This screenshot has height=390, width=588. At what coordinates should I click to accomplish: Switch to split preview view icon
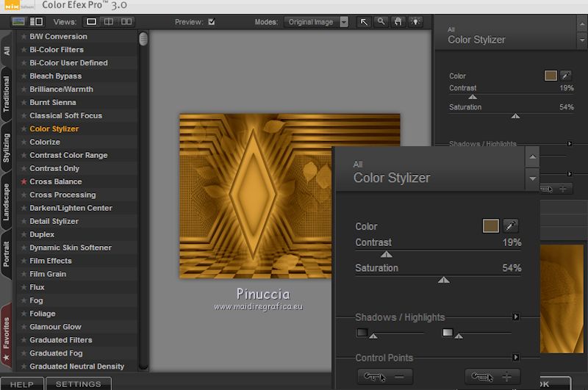point(108,22)
